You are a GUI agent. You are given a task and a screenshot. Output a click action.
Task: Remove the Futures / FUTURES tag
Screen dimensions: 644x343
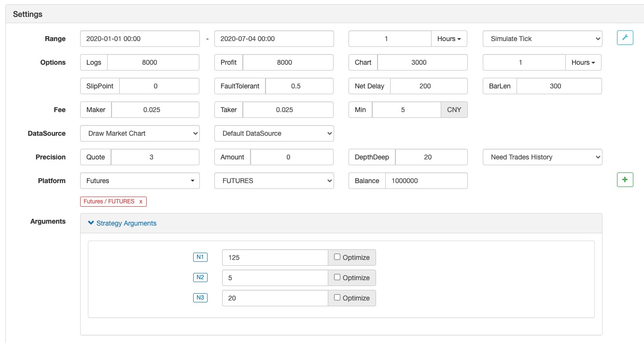[141, 201]
